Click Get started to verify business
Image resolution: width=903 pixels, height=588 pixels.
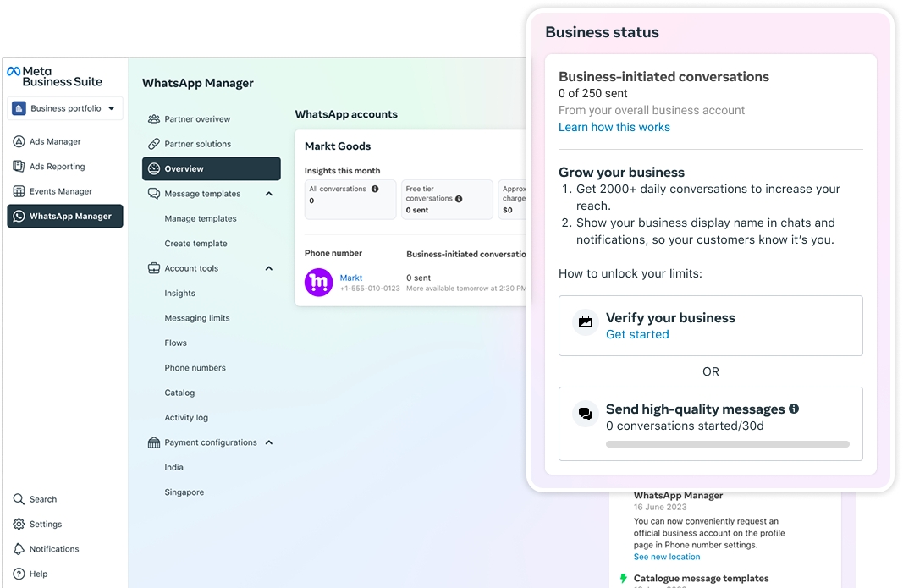[x=637, y=334]
